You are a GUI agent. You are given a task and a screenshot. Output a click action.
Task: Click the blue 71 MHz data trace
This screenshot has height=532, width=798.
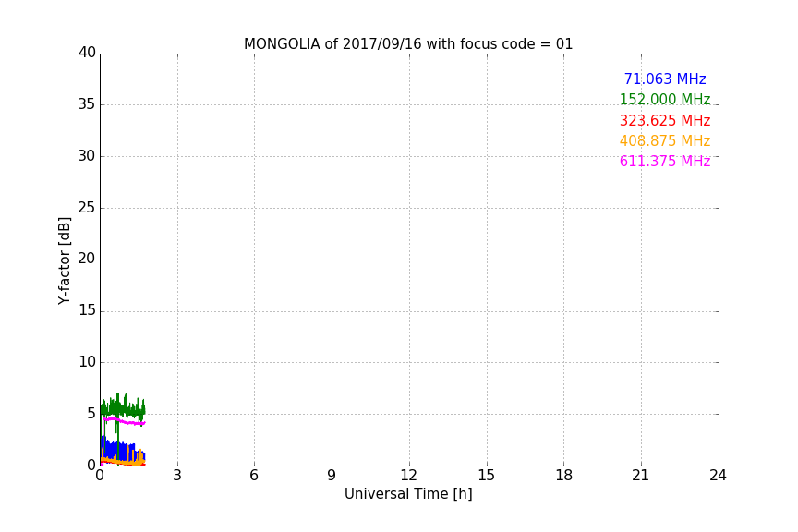(125, 452)
